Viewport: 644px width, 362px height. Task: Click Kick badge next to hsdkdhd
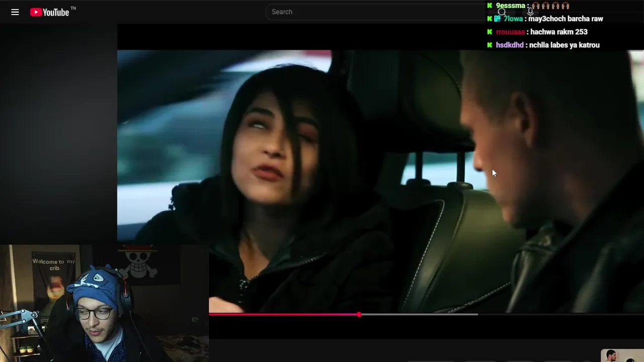pos(490,45)
